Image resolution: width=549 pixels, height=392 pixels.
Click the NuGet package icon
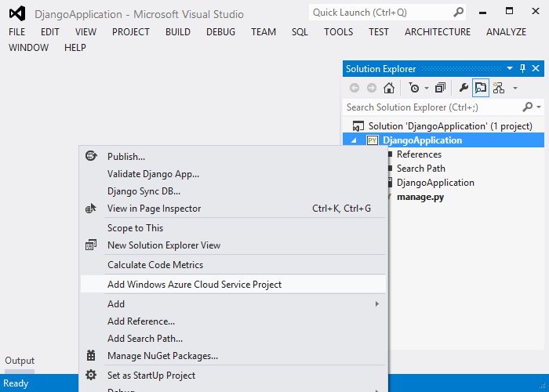click(91, 355)
